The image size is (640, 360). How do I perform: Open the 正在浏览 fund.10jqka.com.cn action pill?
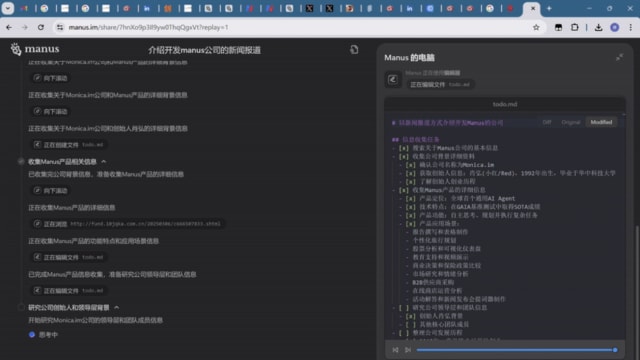click(x=128, y=224)
